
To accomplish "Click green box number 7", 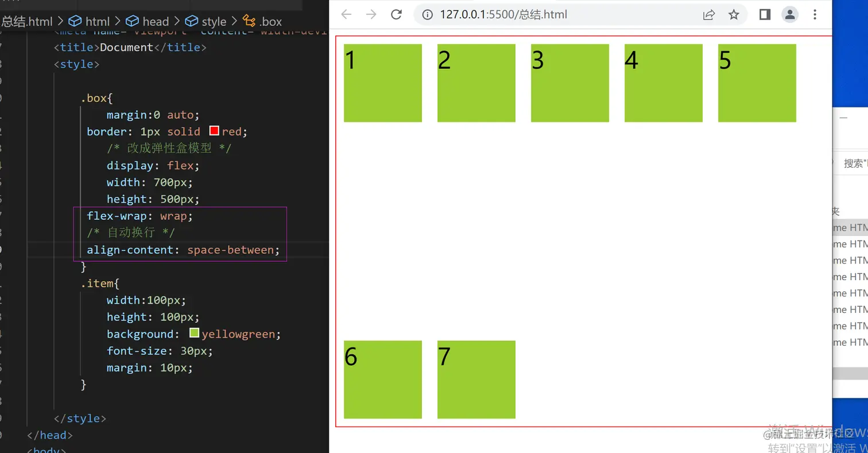I will click(x=476, y=380).
